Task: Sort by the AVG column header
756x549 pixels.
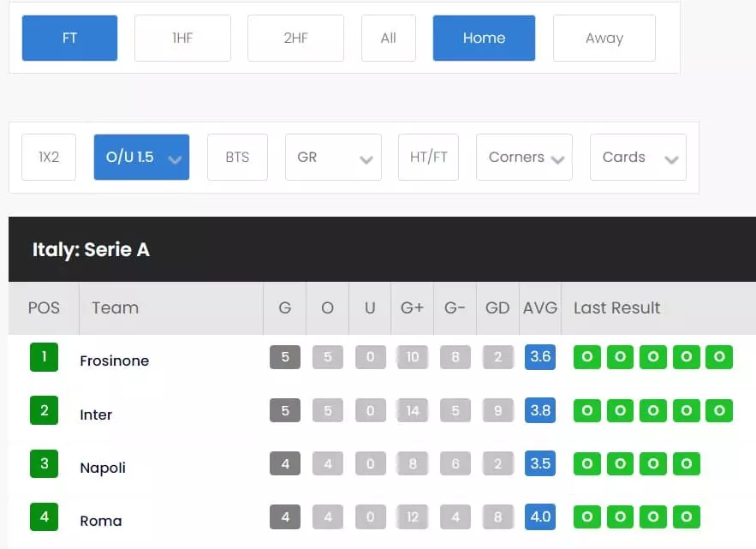Action: 540,307
